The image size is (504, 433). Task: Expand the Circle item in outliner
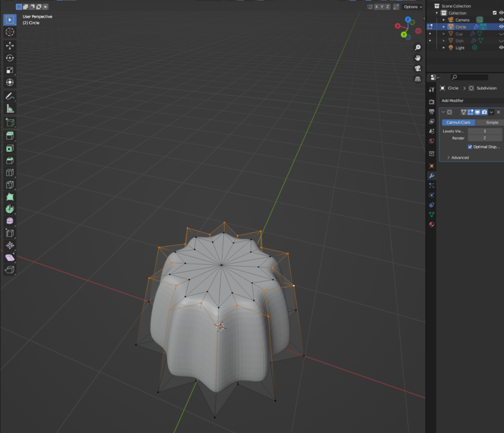tap(444, 27)
